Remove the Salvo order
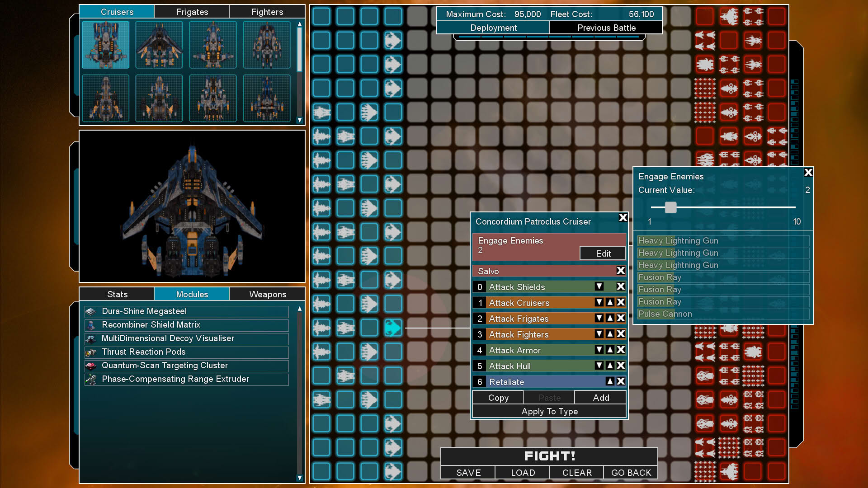The height and width of the screenshot is (488, 868). (x=621, y=271)
